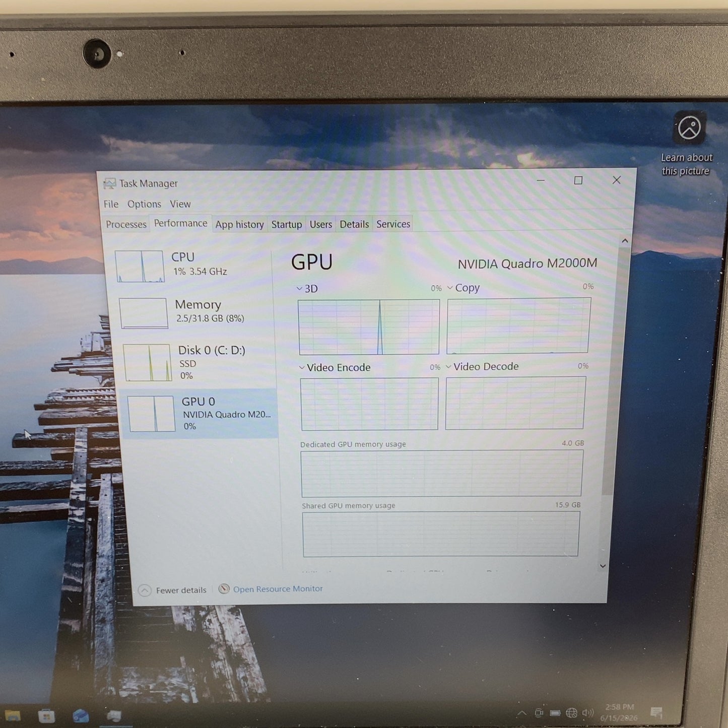Click the vertical scrollbar thumb
This screenshot has height=728, width=728.
pos(614,370)
